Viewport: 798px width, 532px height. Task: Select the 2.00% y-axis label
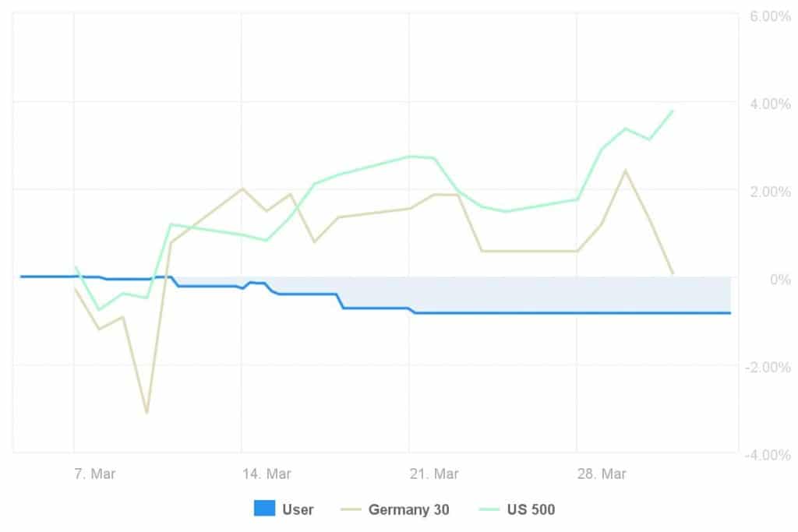(768, 192)
